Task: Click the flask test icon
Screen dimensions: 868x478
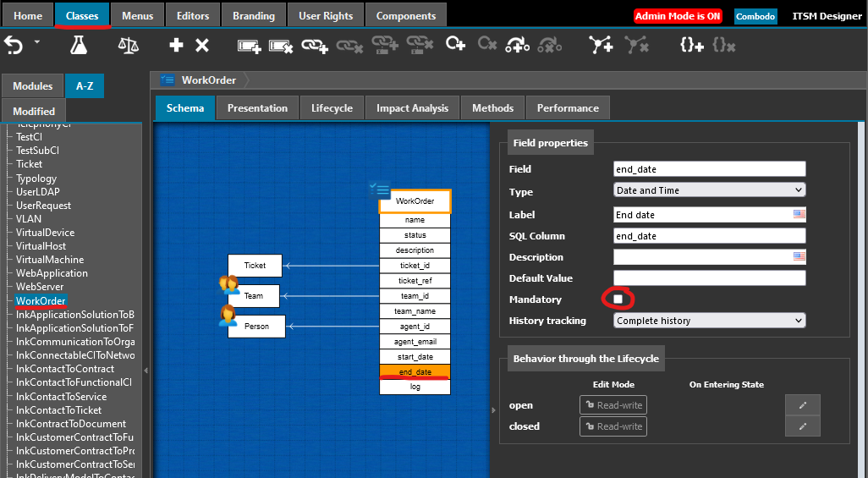Action: (79, 45)
